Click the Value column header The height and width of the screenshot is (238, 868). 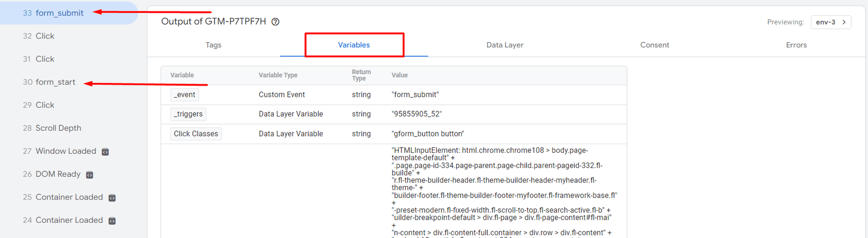pos(400,75)
